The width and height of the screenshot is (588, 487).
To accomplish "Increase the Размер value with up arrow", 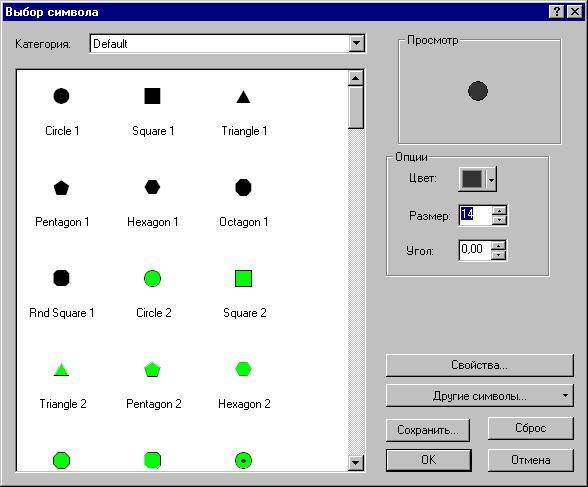I will 499,211.
